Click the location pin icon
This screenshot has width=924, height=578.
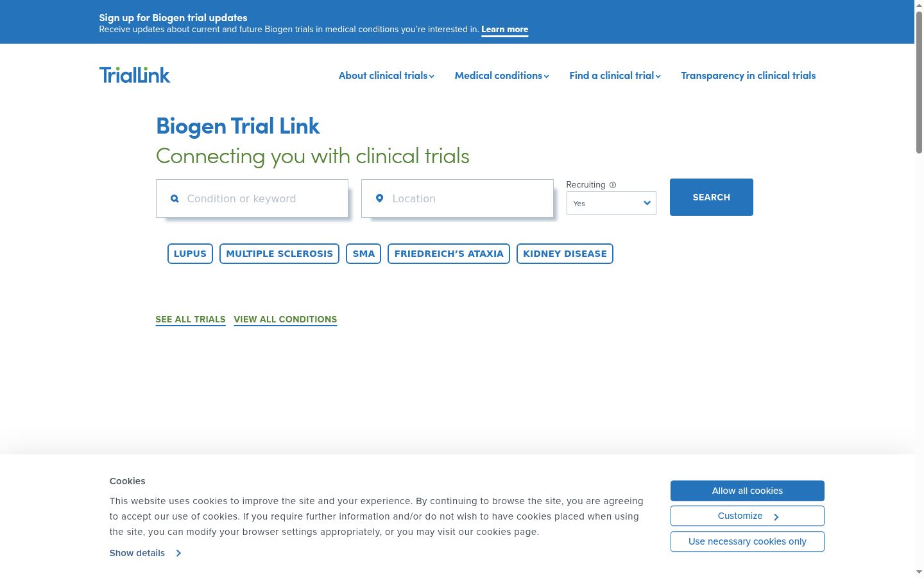379,198
